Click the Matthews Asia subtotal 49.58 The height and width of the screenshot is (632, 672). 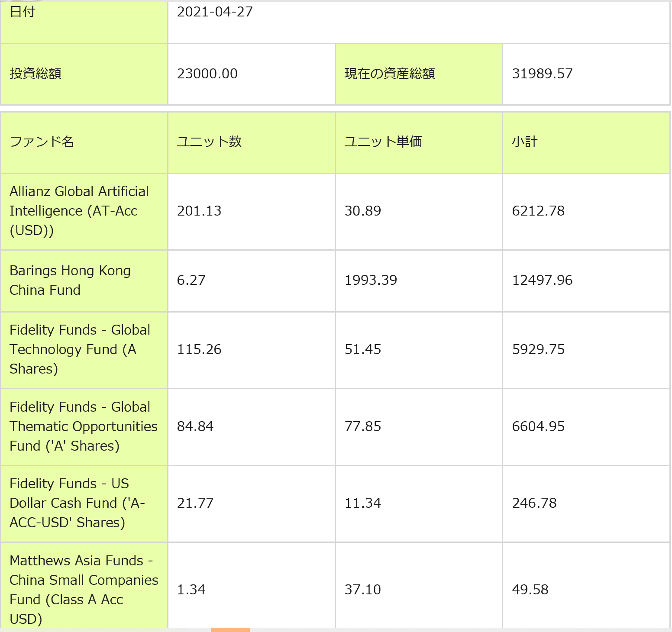[530, 590]
